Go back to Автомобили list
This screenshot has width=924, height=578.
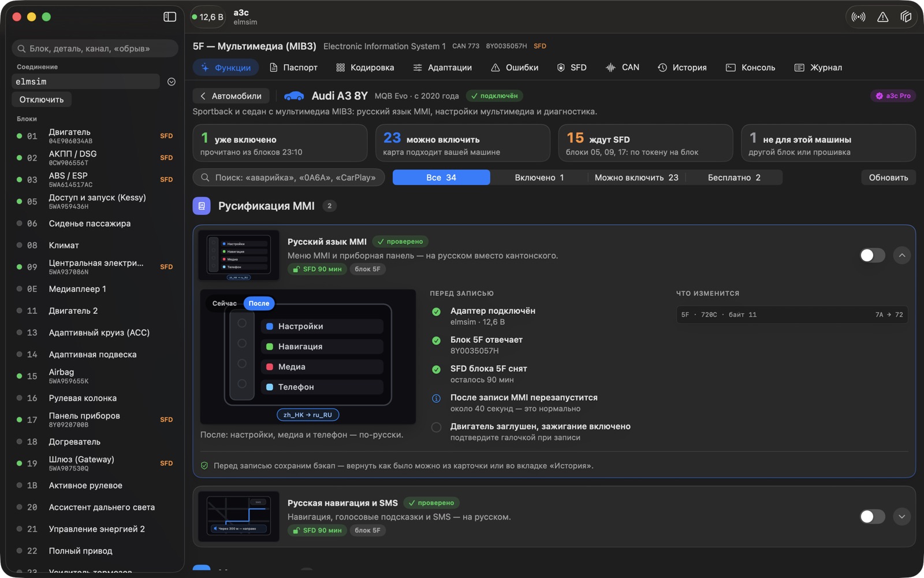click(231, 96)
